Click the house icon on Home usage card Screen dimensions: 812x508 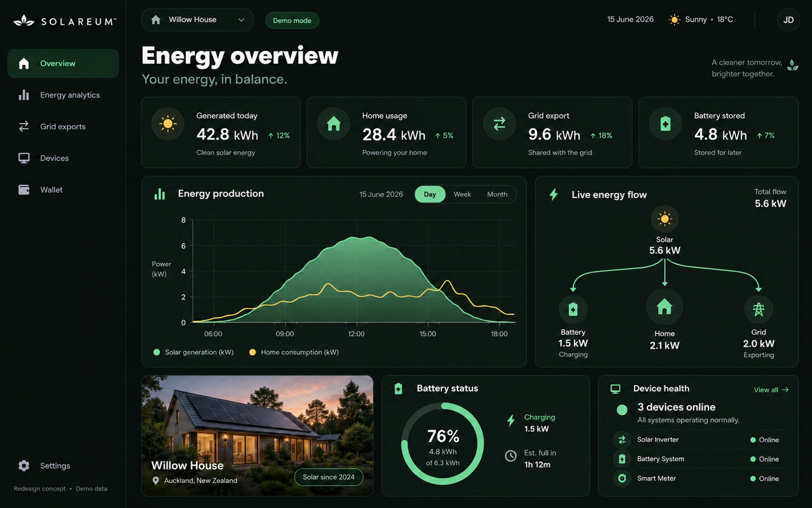pos(334,124)
